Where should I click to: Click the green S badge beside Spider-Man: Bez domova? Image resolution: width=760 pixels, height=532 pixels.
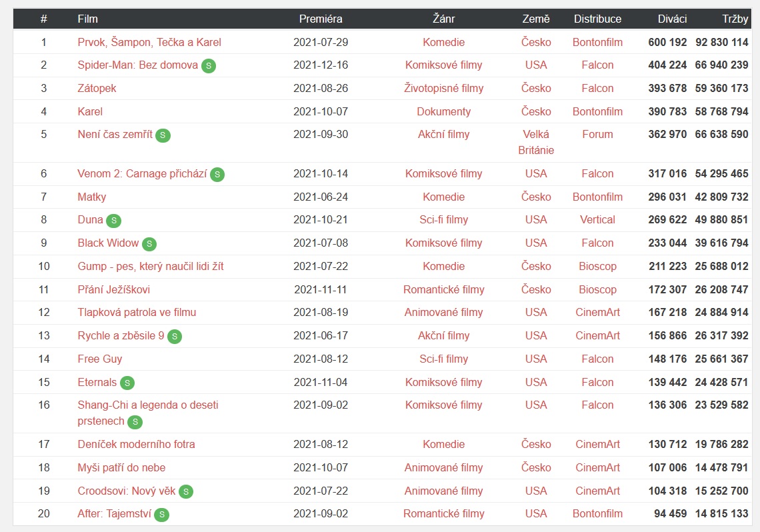(209, 66)
